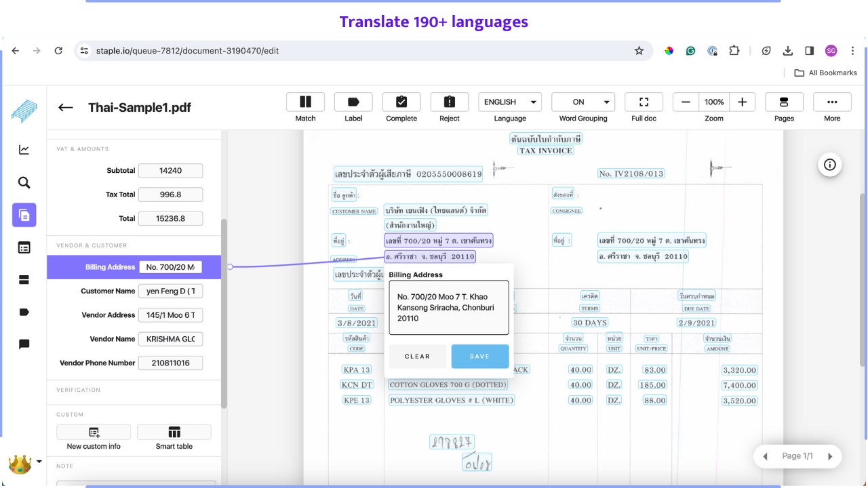
Task: Click the Reject icon
Action: (449, 102)
